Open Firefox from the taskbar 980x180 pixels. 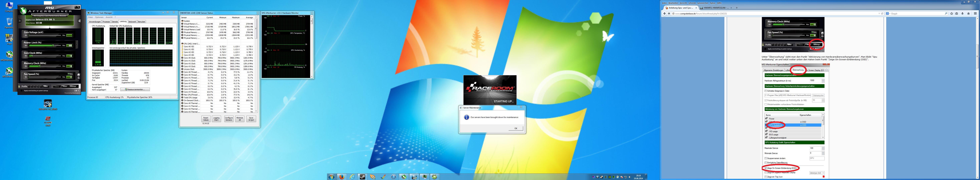coord(342,177)
